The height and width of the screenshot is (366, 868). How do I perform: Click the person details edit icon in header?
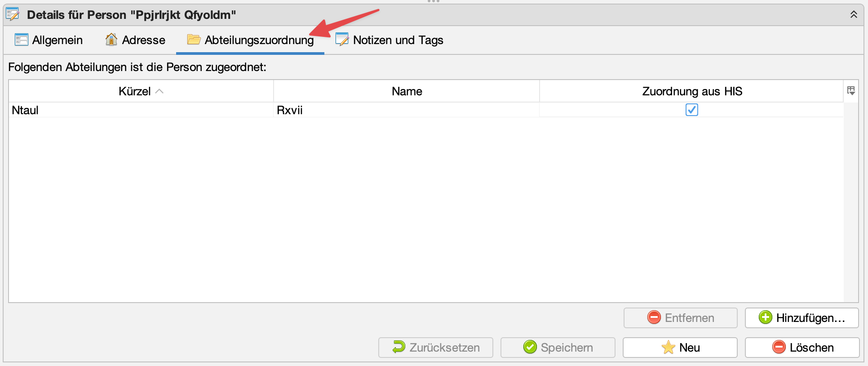13,14
